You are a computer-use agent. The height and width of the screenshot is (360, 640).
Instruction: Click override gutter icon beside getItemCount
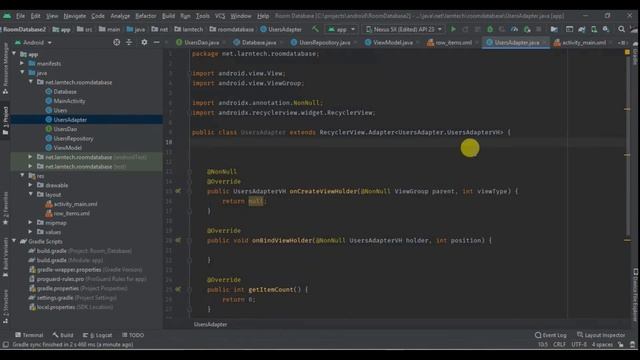[x=178, y=289]
